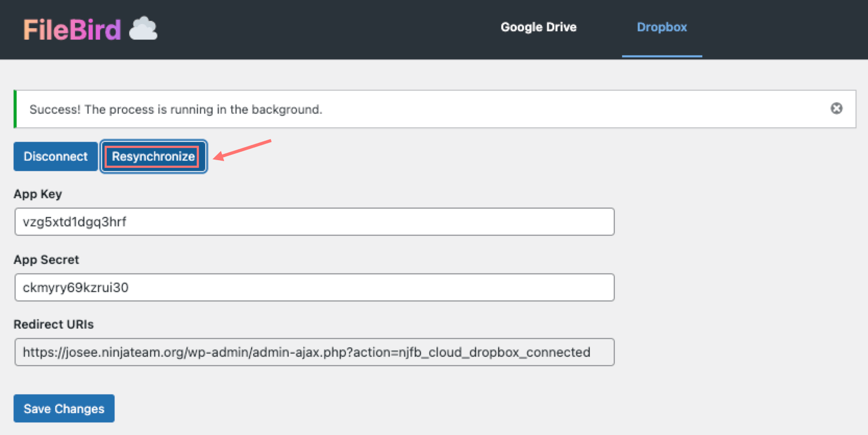Image resolution: width=868 pixels, height=435 pixels.
Task: Save settings with Save Changes button
Action: (64, 408)
